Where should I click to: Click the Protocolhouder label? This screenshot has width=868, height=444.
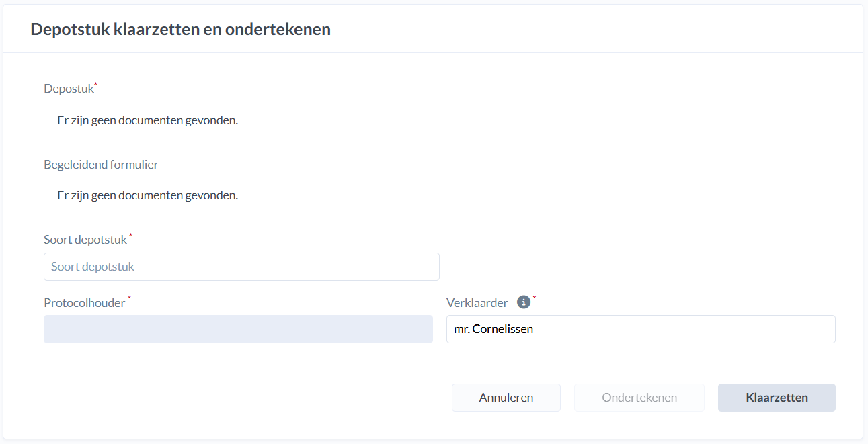(85, 303)
